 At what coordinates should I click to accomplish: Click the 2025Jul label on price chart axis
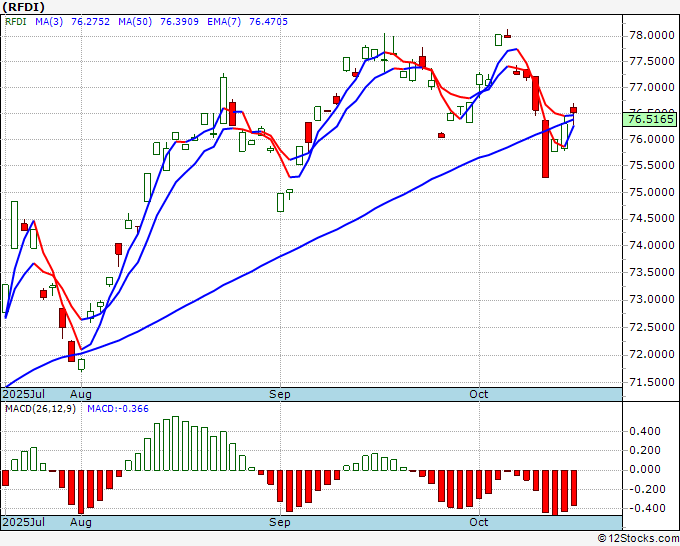(24, 394)
